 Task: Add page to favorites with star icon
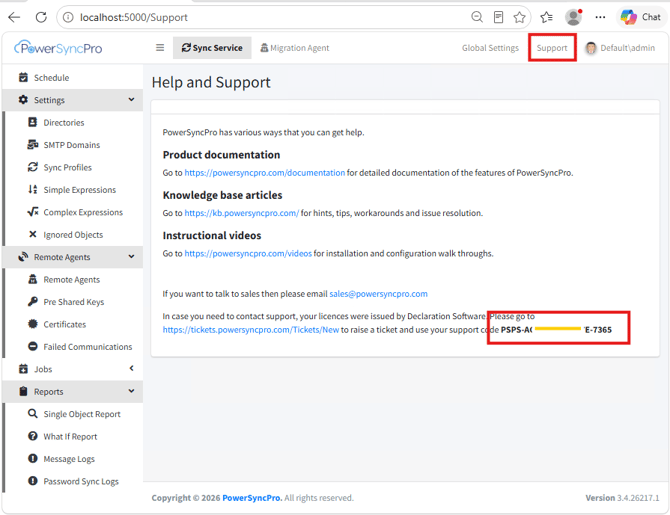pos(520,17)
